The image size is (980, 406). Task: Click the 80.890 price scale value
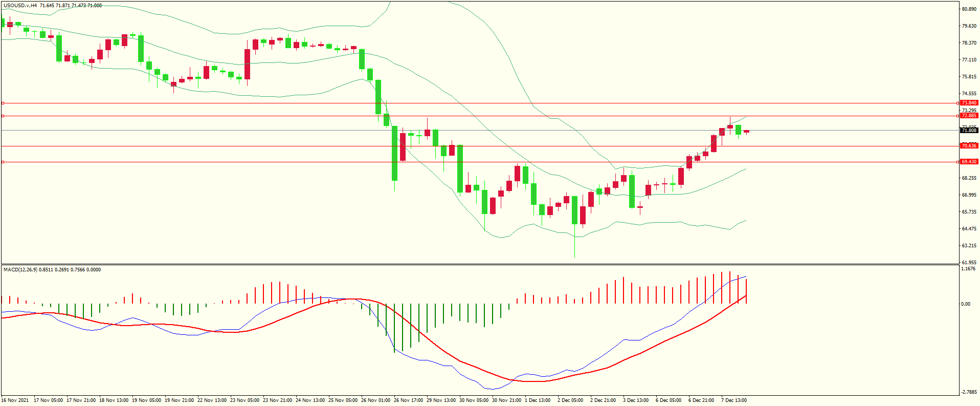point(969,9)
